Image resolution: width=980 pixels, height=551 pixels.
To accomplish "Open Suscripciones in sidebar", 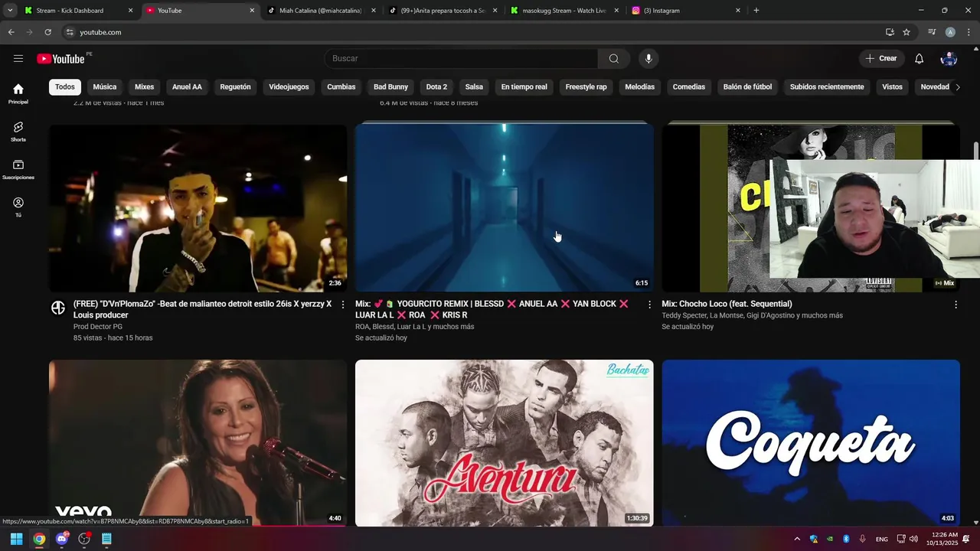I will coord(18,169).
